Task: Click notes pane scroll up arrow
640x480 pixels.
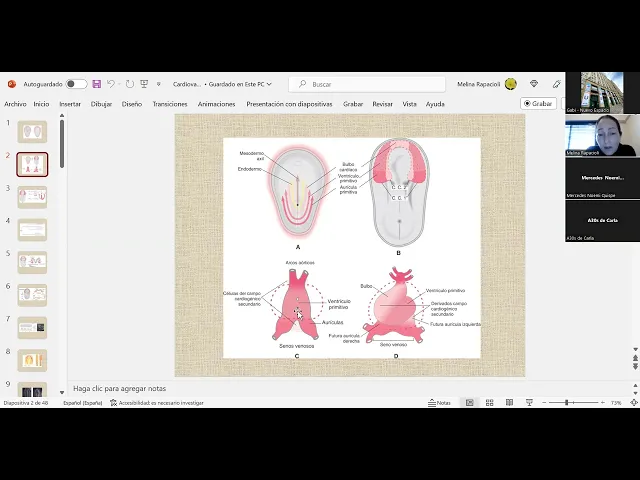Action: click(636, 385)
